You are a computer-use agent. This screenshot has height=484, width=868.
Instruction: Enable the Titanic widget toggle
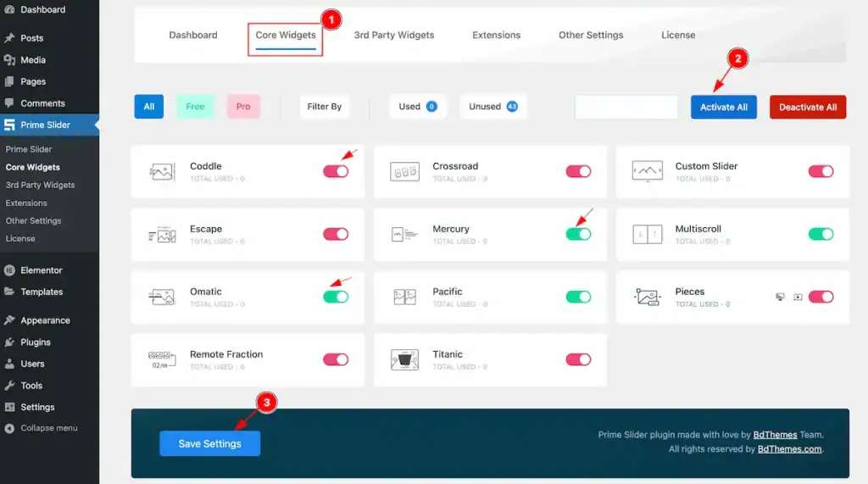(578, 359)
